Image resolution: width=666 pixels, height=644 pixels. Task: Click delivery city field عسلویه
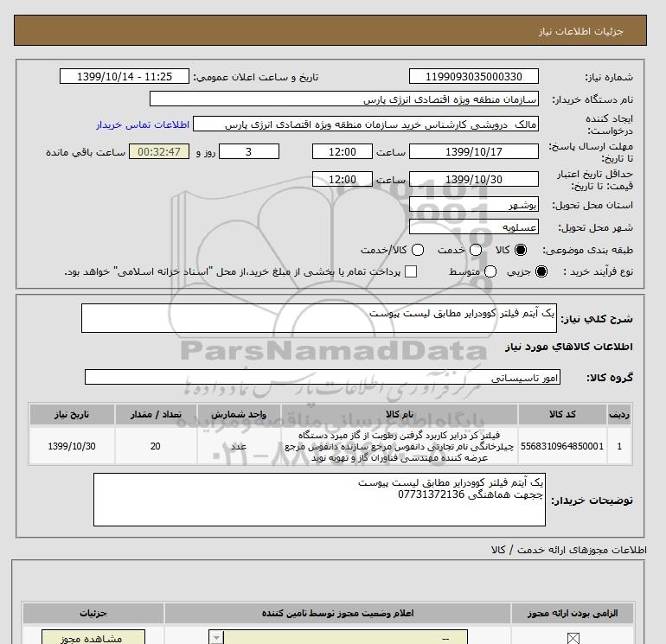click(474, 226)
